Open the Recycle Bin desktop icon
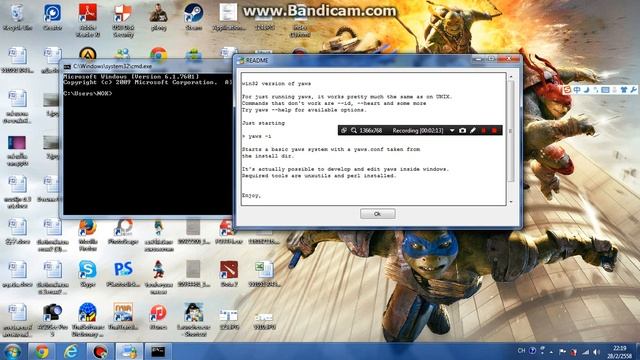Image resolution: width=640 pixels, height=360 pixels. (x=17, y=18)
